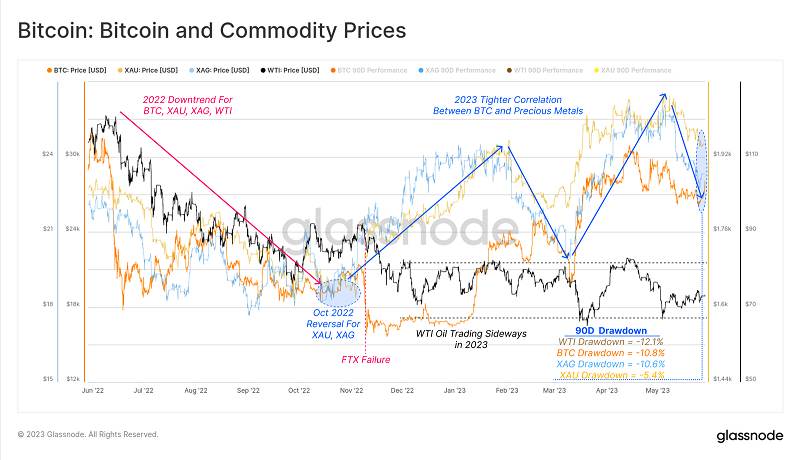
Task: Toggle the WTI: Price [USD] legend series
Action: point(290,70)
